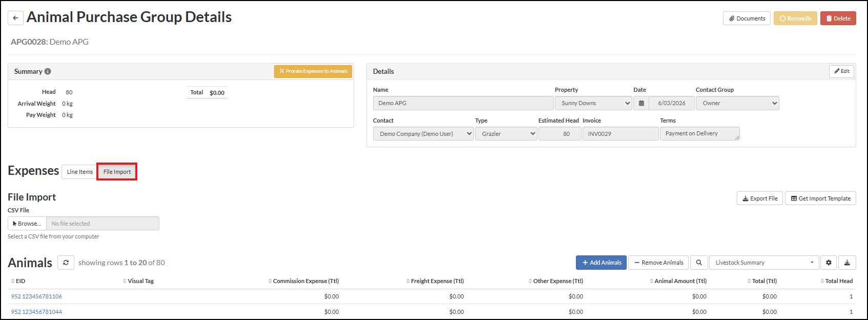Click Prorate Expenses to Animals

coord(313,71)
